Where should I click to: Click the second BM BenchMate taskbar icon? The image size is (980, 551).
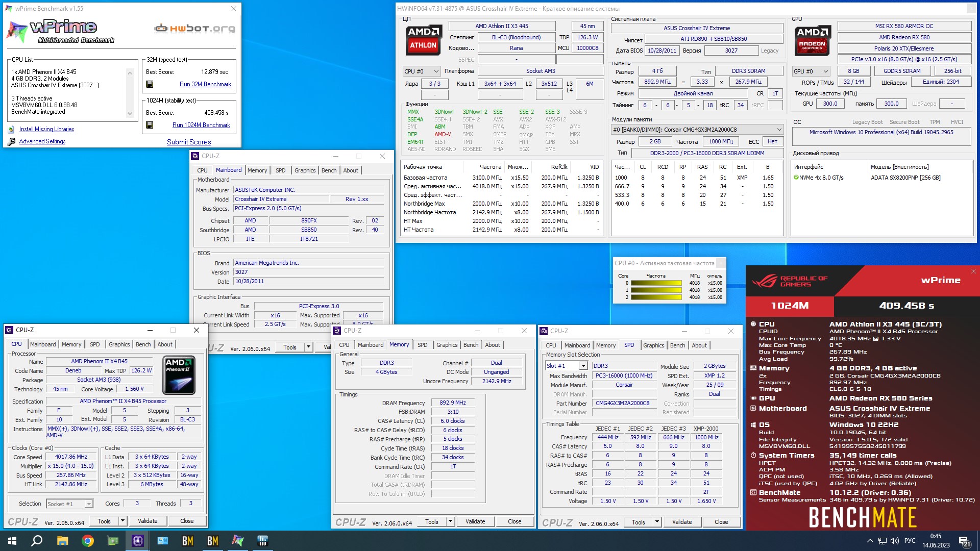pyautogui.click(x=213, y=541)
